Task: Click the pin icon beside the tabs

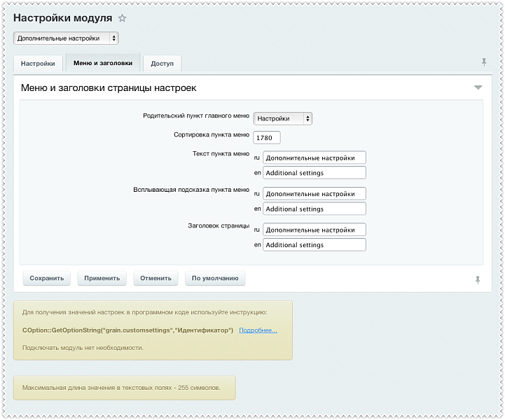Action: (x=483, y=62)
